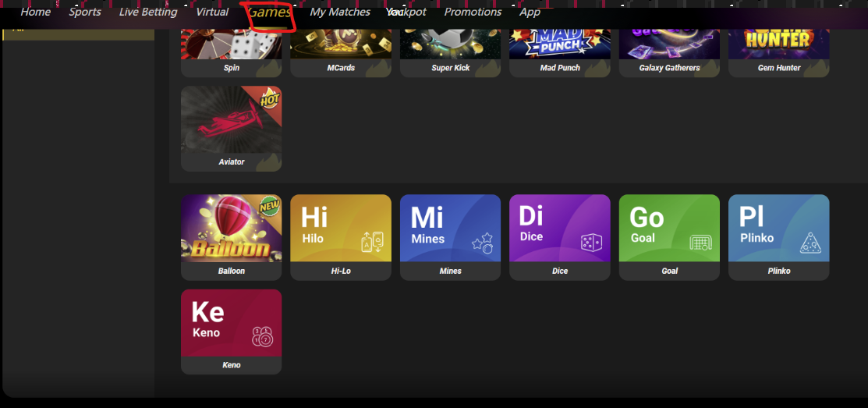The height and width of the screenshot is (408, 868).
Task: Open the Super Kick game thumbnail
Action: [450, 45]
